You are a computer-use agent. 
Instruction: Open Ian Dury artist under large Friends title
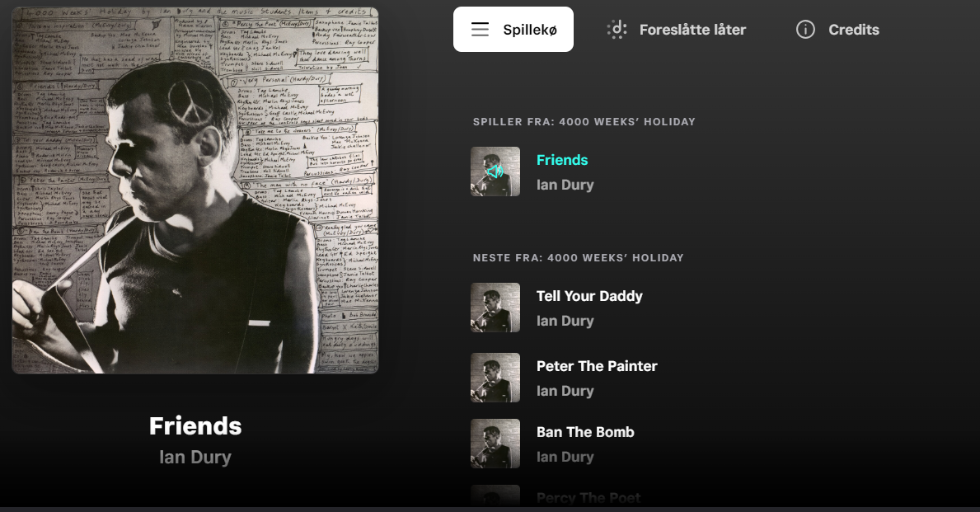click(x=195, y=457)
